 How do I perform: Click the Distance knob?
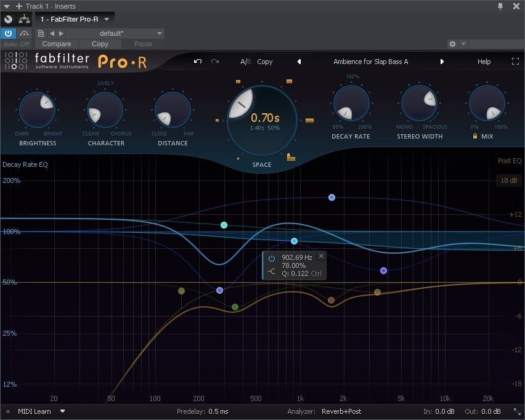173,110
